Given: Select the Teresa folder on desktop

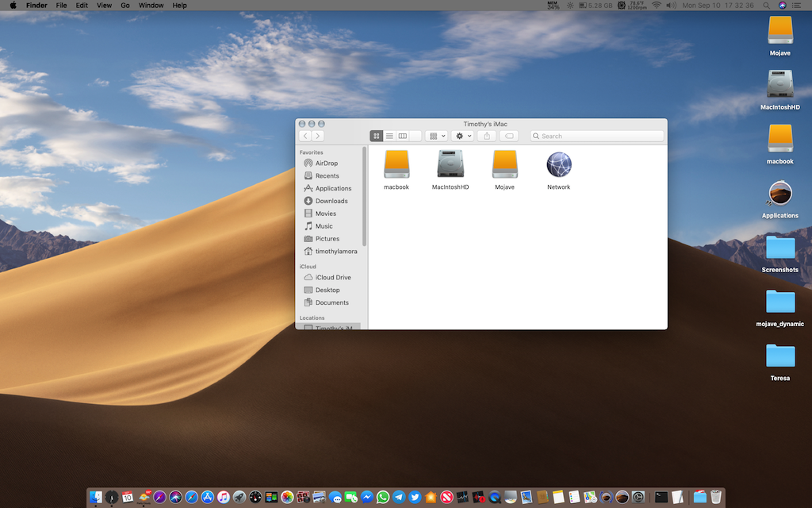Looking at the screenshot, I should (780, 361).
